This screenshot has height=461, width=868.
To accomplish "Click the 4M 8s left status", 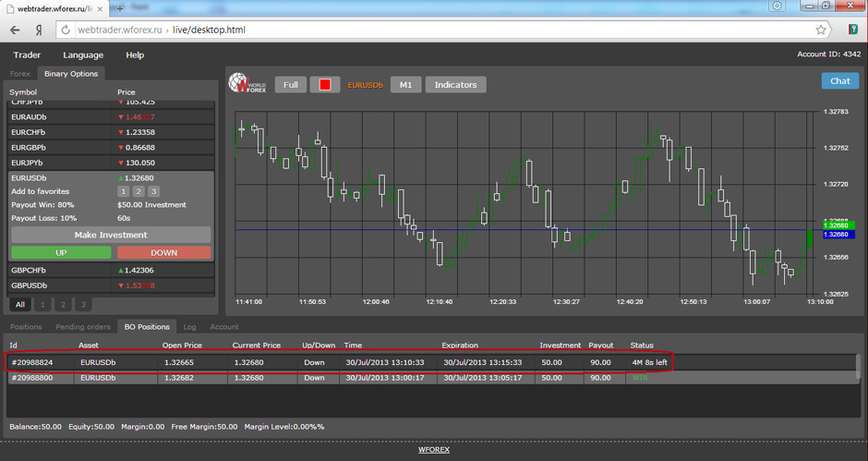I will (x=649, y=362).
